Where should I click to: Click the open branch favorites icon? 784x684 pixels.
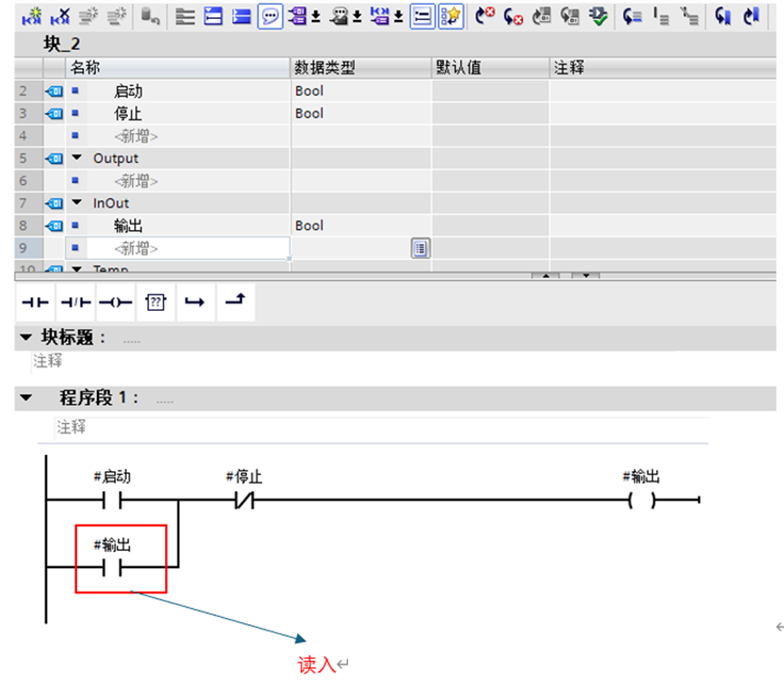click(x=196, y=303)
